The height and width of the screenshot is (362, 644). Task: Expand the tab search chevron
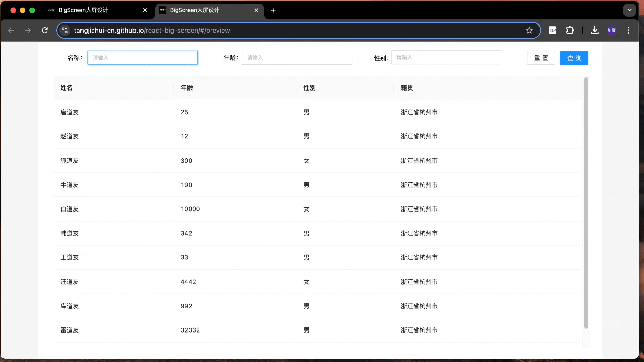[x=629, y=10]
